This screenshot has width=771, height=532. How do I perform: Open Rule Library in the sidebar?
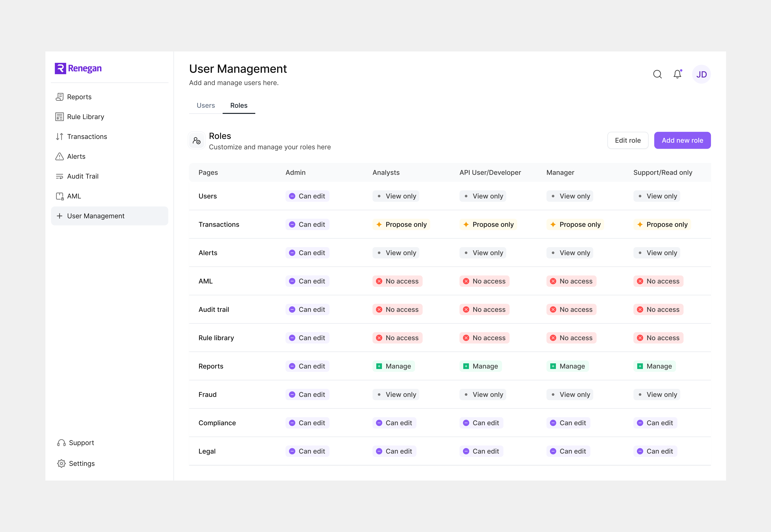[x=109, y=117]
